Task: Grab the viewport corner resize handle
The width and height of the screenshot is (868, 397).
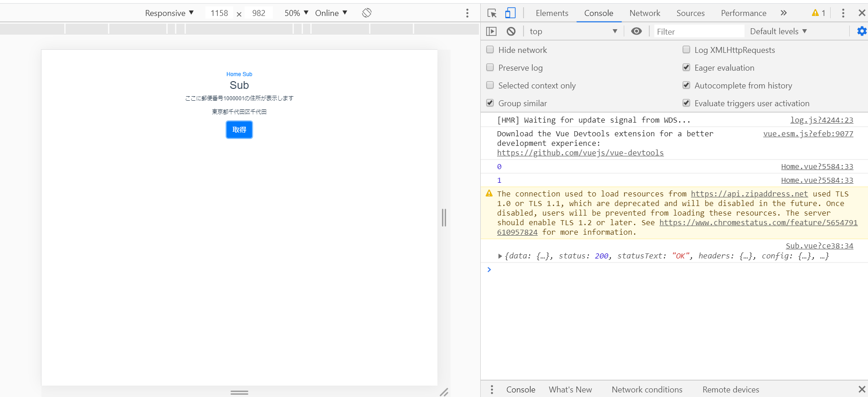Action: 444,392
